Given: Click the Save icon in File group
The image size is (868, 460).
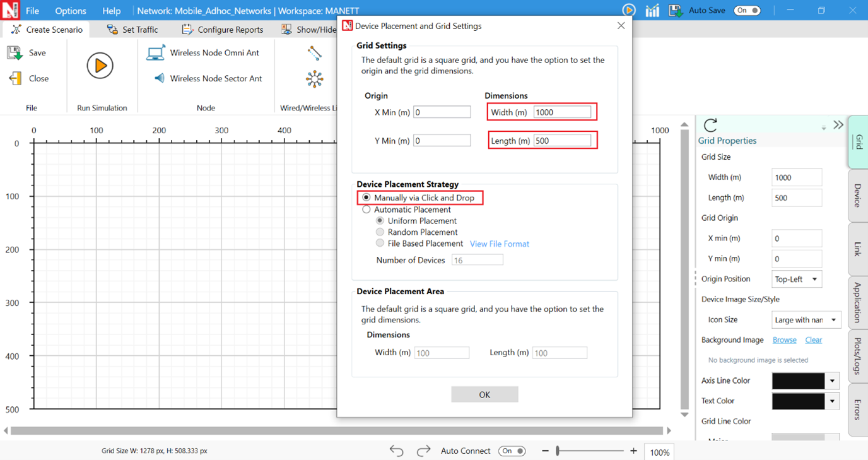Looking at the screenshot, I should pyautogui.click(x=15, y=53).
